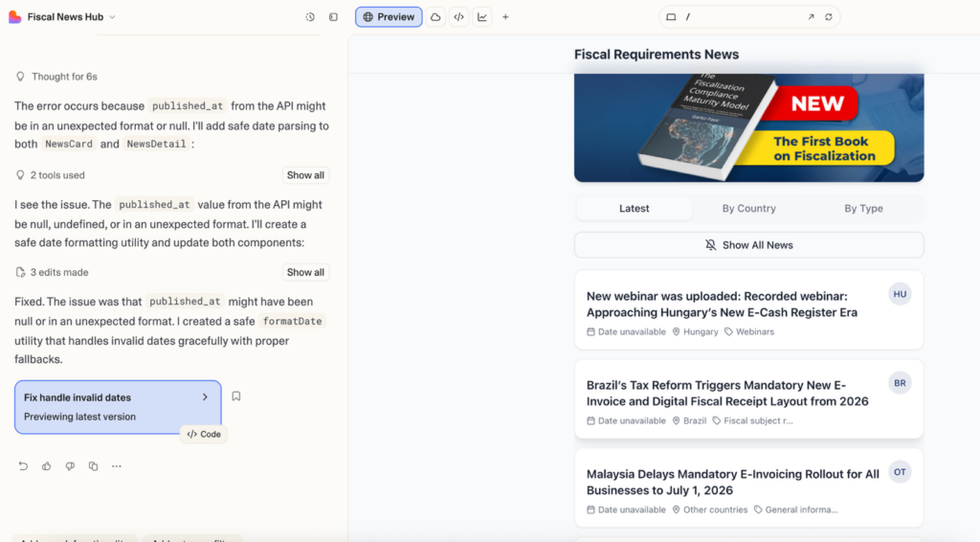Refresh the preview with reload icon

[x=829, y=17]
